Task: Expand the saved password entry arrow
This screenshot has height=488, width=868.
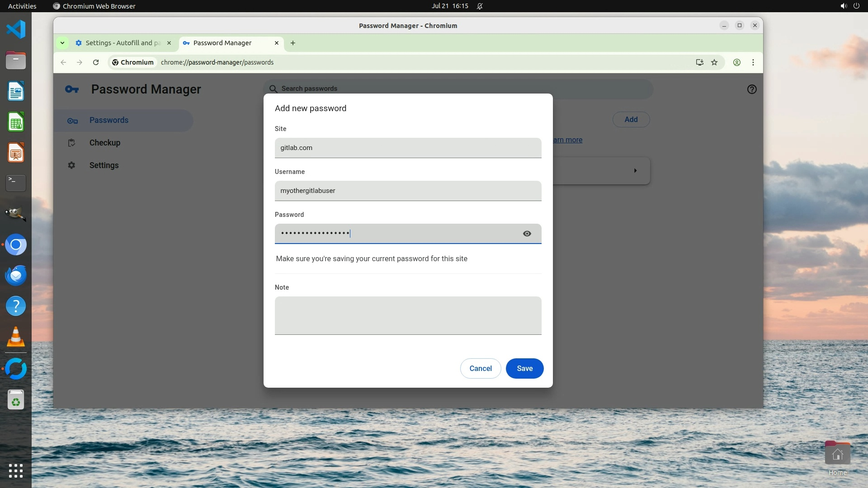Action: pyautogui.click(x=635, y=171)
